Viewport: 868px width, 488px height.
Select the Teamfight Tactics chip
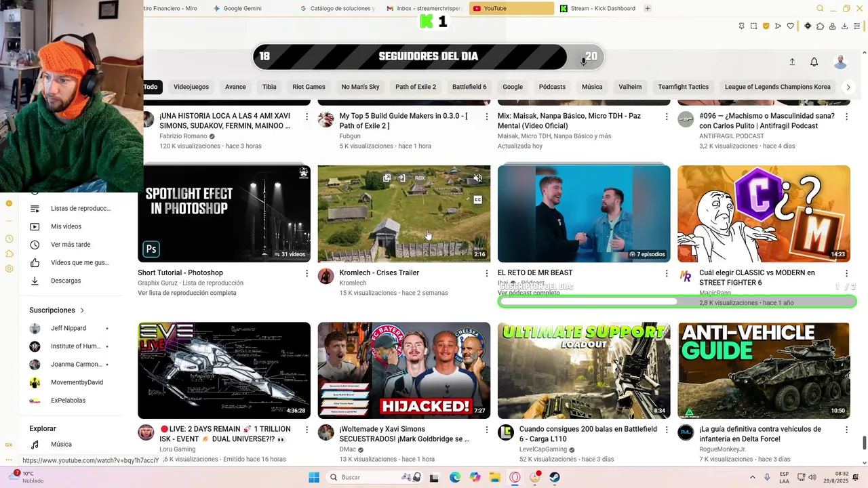coord(683,87)
